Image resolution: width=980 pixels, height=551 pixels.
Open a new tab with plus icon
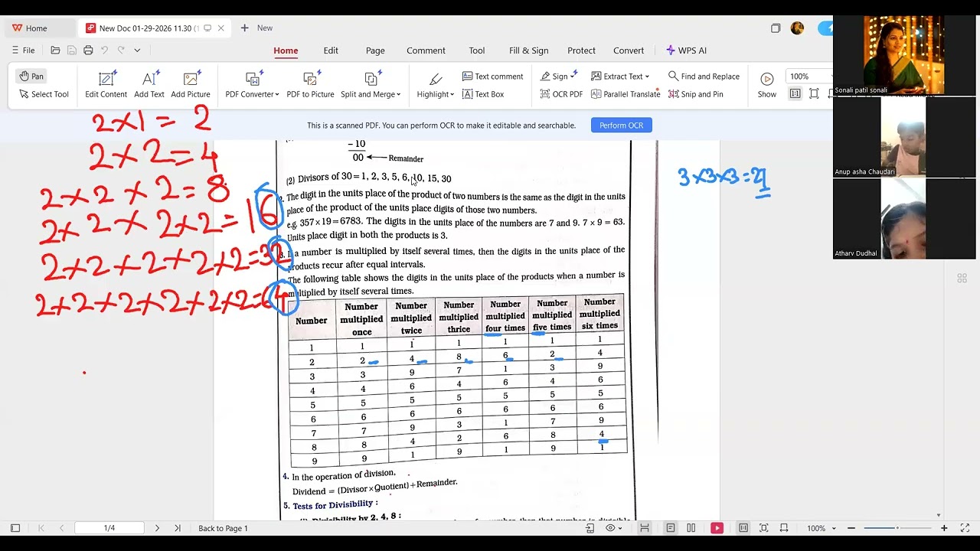point(244,28)
